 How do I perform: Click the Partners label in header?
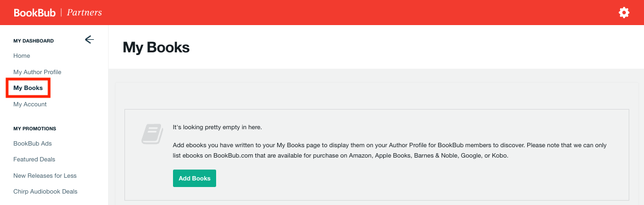[84, 13]
